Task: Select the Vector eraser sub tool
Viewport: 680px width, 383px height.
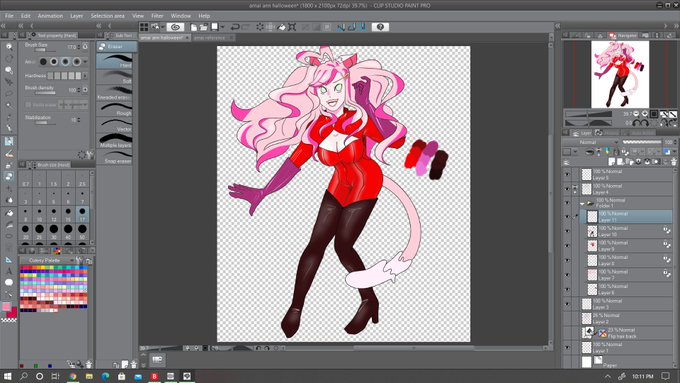Action: 114,125
